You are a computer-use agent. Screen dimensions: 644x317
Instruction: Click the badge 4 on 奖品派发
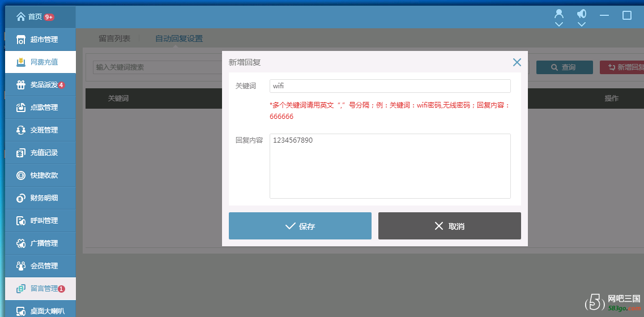click(x=61, y=85)
